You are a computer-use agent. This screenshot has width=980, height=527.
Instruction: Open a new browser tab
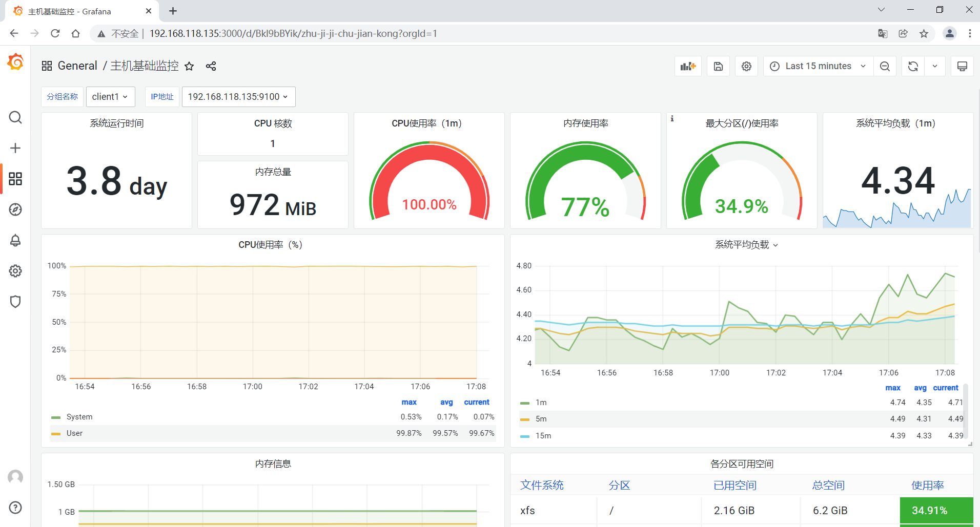(x=173, y=11)
